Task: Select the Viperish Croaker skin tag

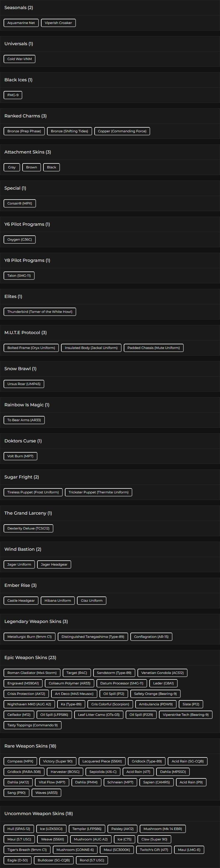Action: (x=58, y=23)
